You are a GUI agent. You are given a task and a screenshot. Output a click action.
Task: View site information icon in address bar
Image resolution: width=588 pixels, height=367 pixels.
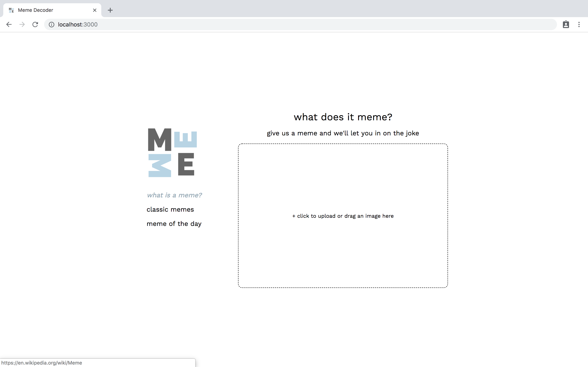(x=51, y=24)
